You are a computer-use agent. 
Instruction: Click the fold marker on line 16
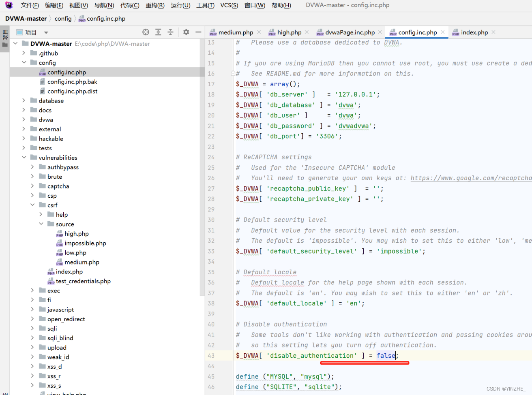pyautogui.click(x=233, y=73)
